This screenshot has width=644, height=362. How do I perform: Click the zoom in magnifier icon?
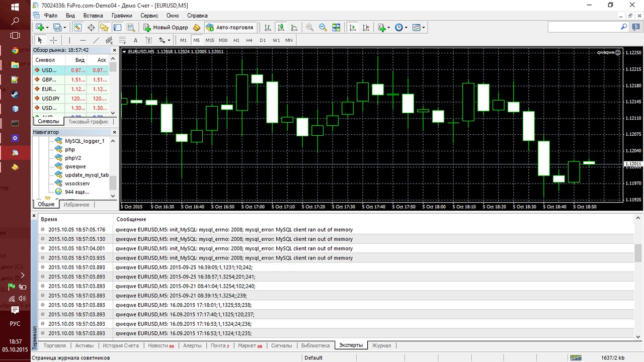pyautogui.click(x=310, y=28)
